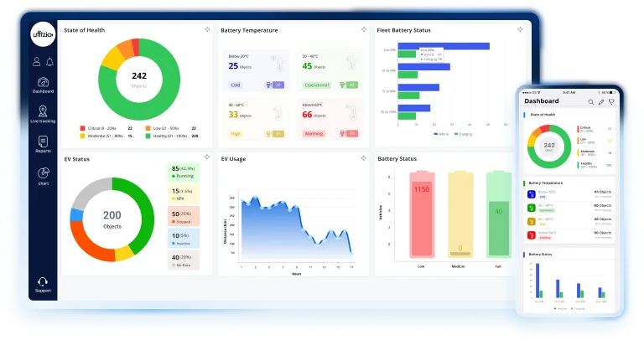Image resolution: width=644 pixels, height=345 pixels.
Task: Click the notification bell icon
Action: (49, 62)
